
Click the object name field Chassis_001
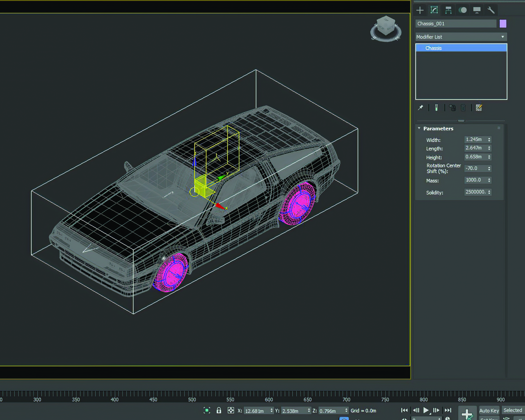click(456, 24)
